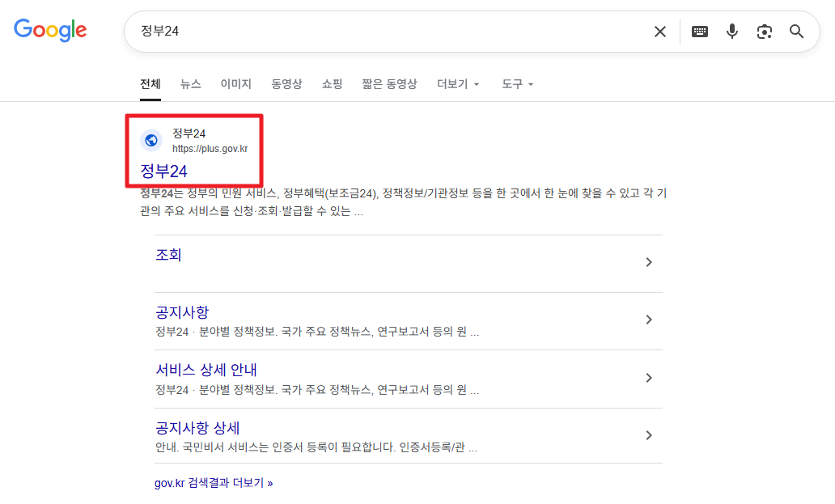Open the 도구 dropdown
The image size is (835, 504).
coord(516,83)
